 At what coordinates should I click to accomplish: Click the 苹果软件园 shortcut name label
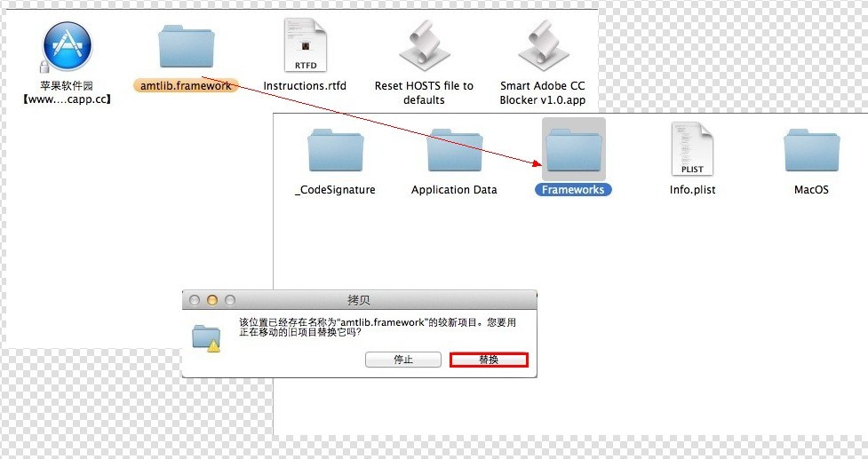coord(67,93)
